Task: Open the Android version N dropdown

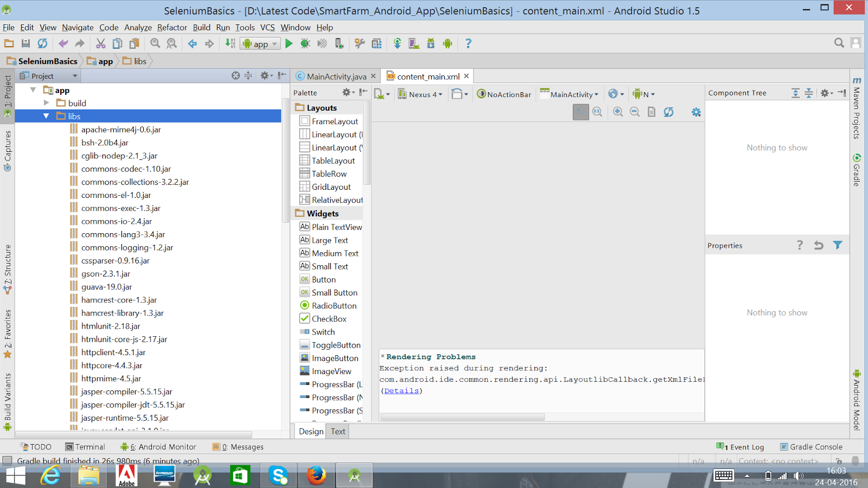Action: click(644, 94)
